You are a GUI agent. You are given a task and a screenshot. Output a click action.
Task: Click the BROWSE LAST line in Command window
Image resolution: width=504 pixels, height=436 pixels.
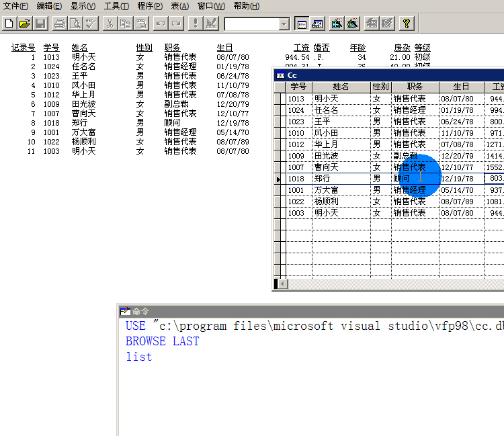pos(163,341)
